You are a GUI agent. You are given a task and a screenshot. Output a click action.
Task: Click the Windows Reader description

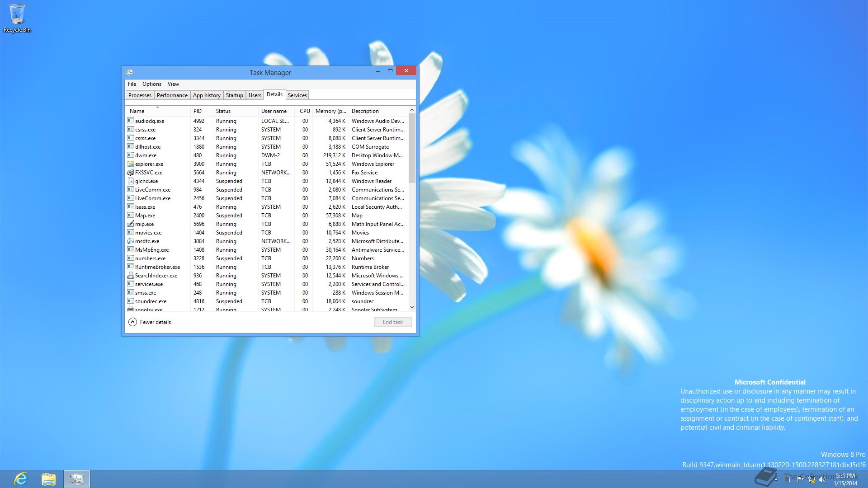coord(371,181)
